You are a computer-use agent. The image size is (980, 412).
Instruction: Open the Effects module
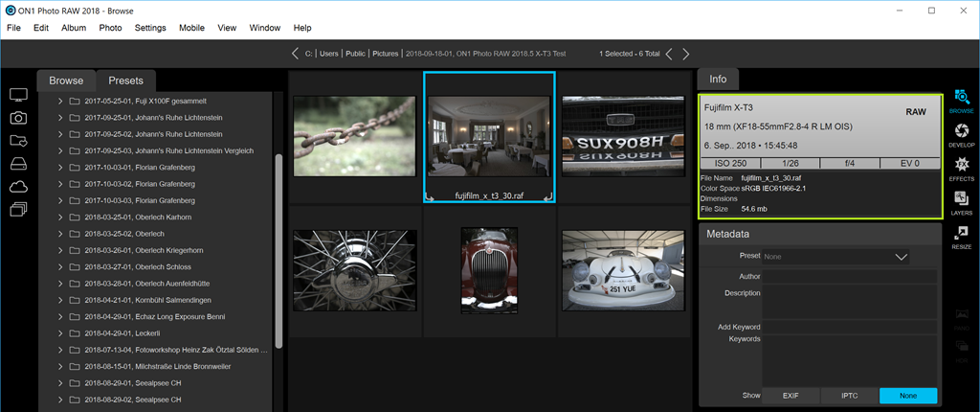[x=961, y=168]
